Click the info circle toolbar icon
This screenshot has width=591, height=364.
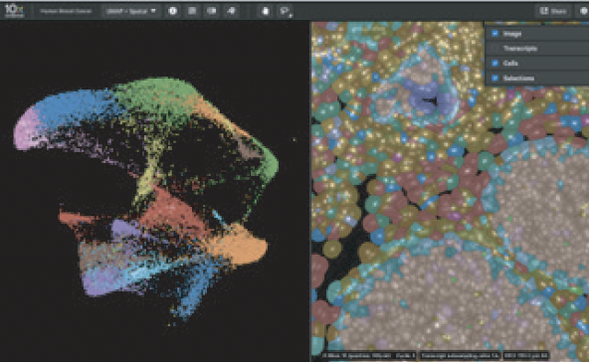click(x=173, y=11)
